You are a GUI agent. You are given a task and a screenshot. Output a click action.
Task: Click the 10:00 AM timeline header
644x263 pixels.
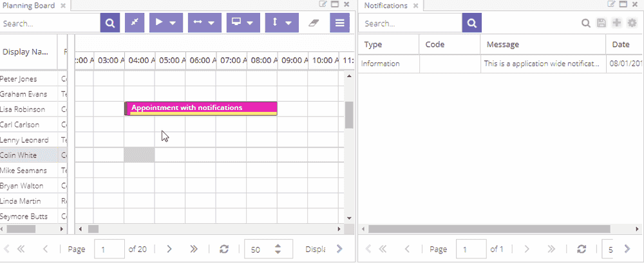323,60
